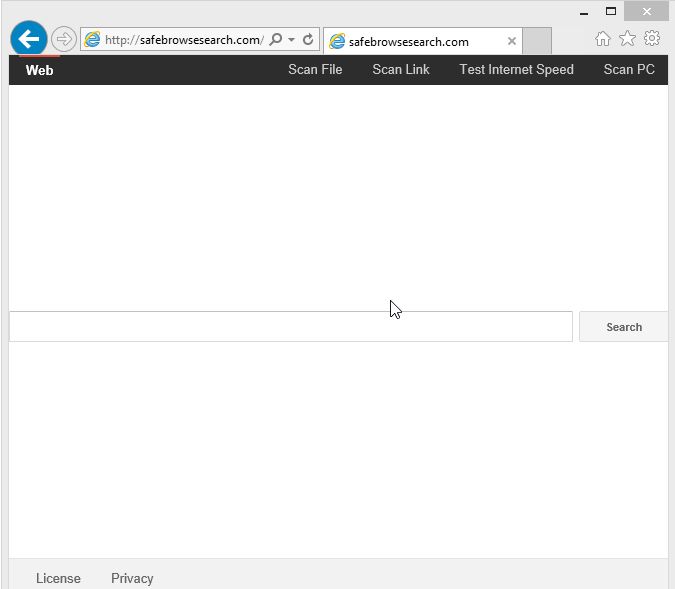The width and height of the screenshot is (675, 589).
Task: Click the search magnifier in address bar
Action: [x=276, y=40]
